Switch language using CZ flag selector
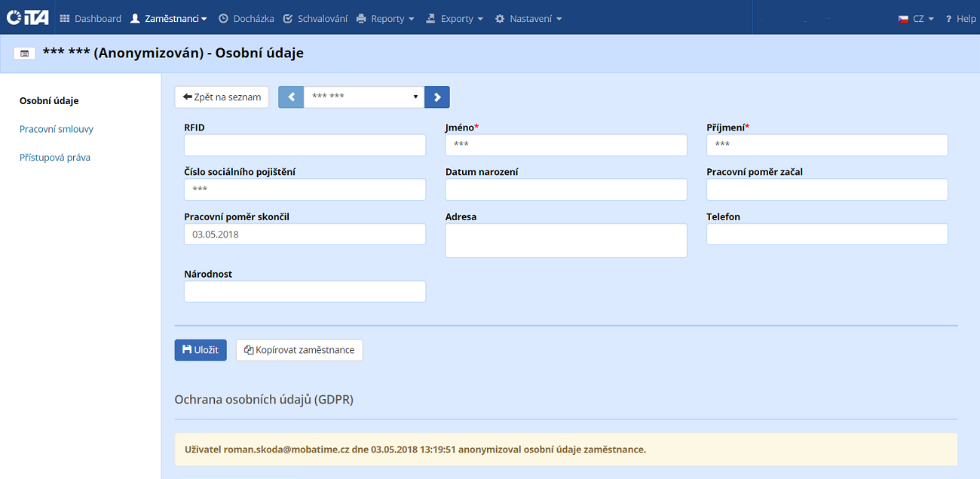This screenshot has height=479, width=980. pos(916,18)
